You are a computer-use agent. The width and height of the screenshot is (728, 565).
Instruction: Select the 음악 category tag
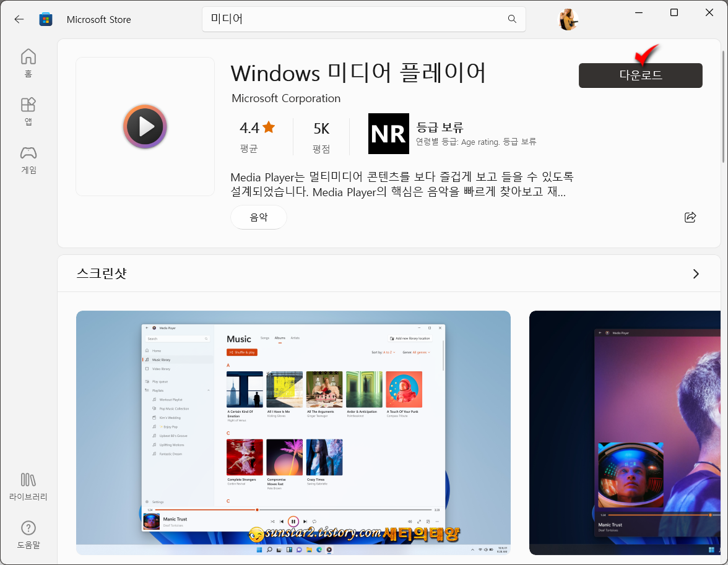click(x=258, y=217)
